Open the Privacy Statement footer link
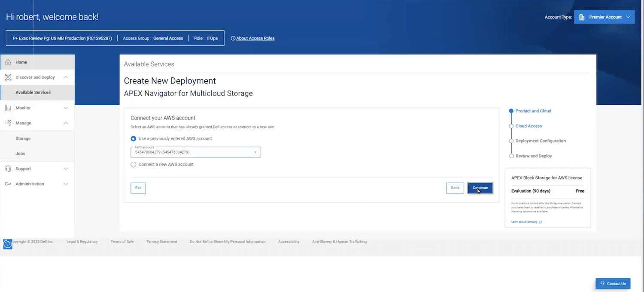Screen dimensions: 644x292 162,242
